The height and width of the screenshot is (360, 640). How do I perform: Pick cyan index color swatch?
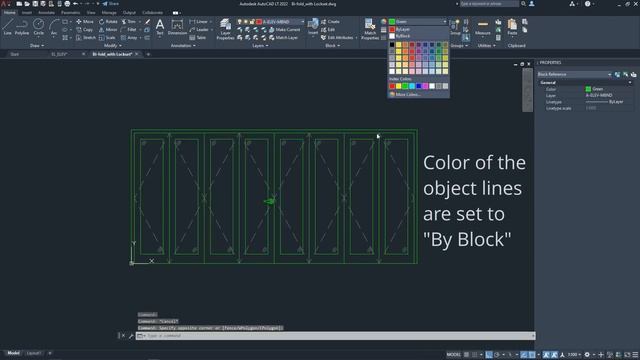pyautogui.click(x=412, y=86)
